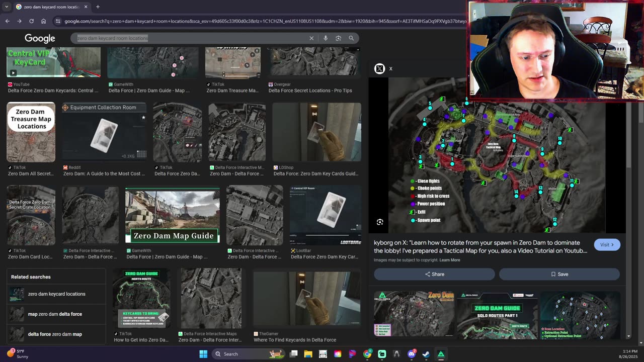Open the Central VIP KeyCard YouTube thumbnail
The width and height of the screenshot is (644, 362).
click(53, 62)
